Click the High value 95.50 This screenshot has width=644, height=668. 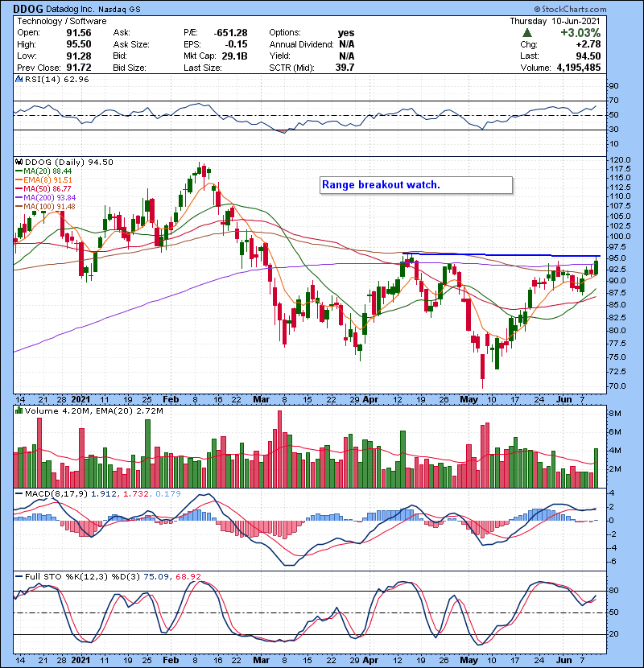click(79, 44)
